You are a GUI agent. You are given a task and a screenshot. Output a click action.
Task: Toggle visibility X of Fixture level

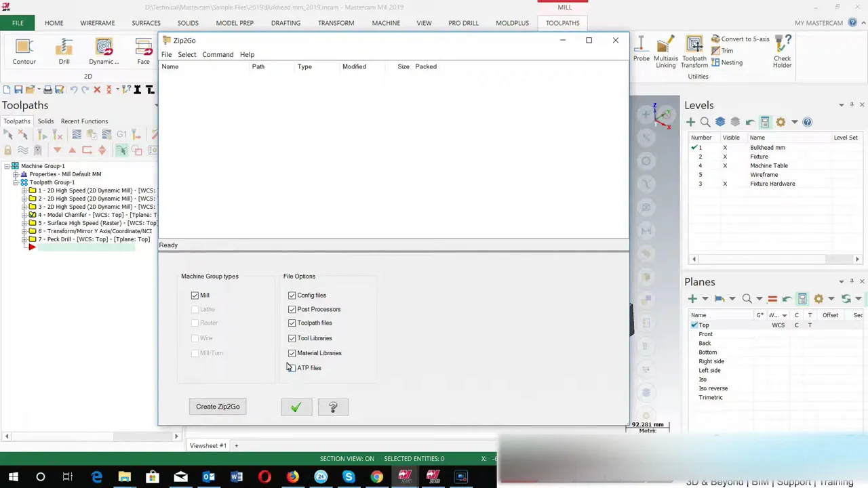pos(725,157)
